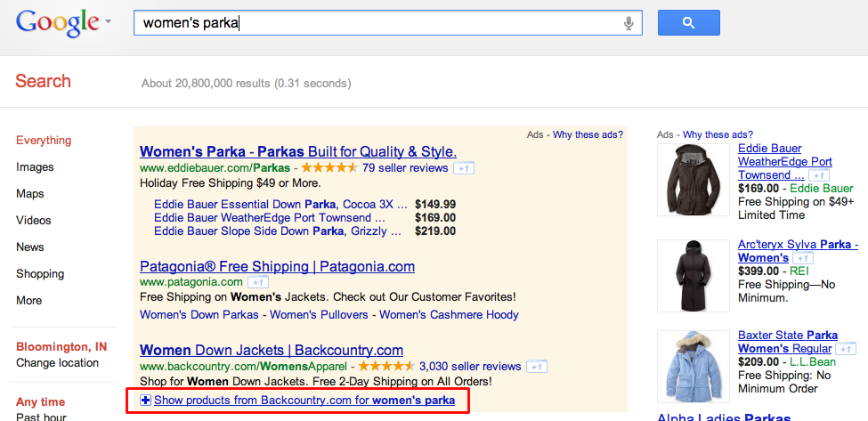
Task: Click the $209.00 - L.L.Bean price line
Action: (x=787, y=362)
